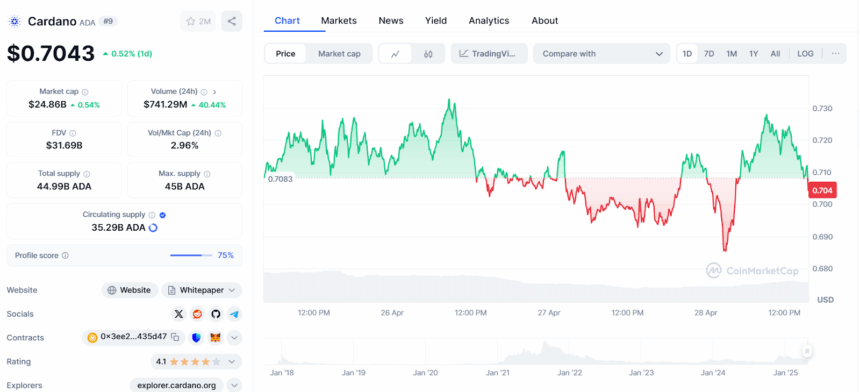Switch to line chart icon
The width and height of the screenshot is (860, 392).
[x=395, y=54]
